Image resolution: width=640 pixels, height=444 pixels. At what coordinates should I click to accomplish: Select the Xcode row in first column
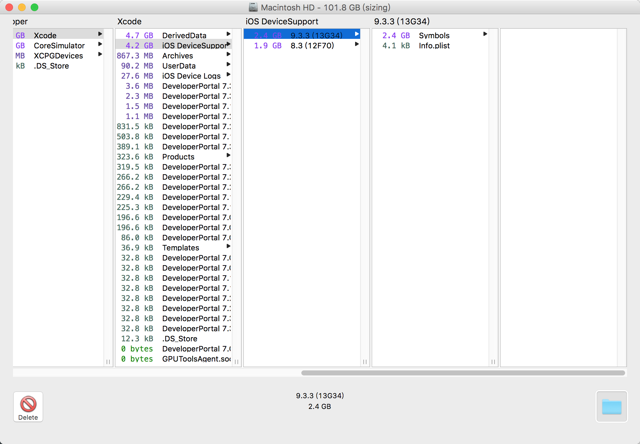tap(58, 35)
